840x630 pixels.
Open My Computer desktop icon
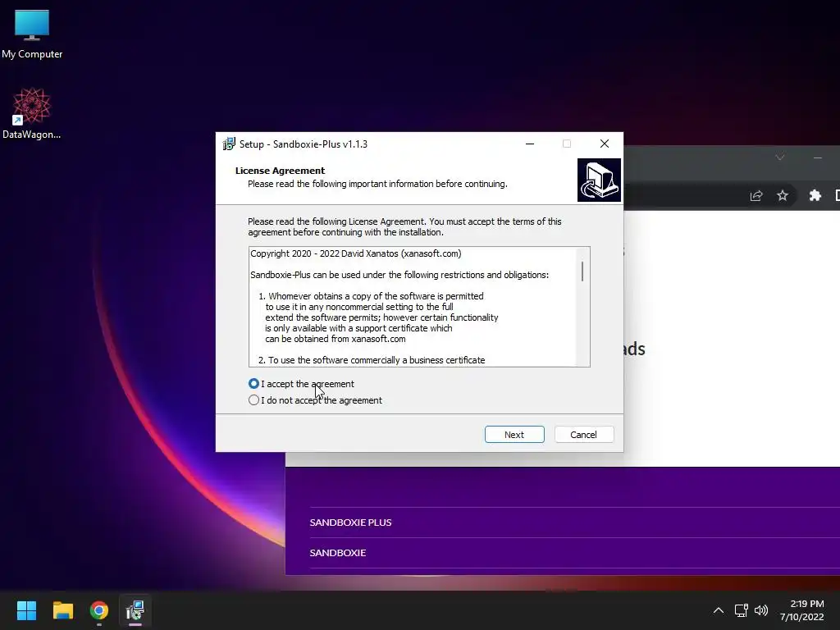(x=32, y=34)
